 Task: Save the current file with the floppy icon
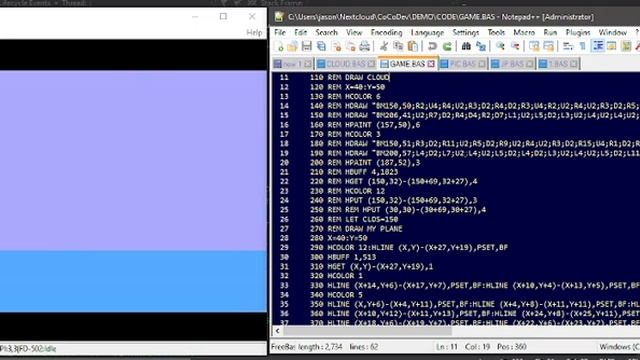307,46
